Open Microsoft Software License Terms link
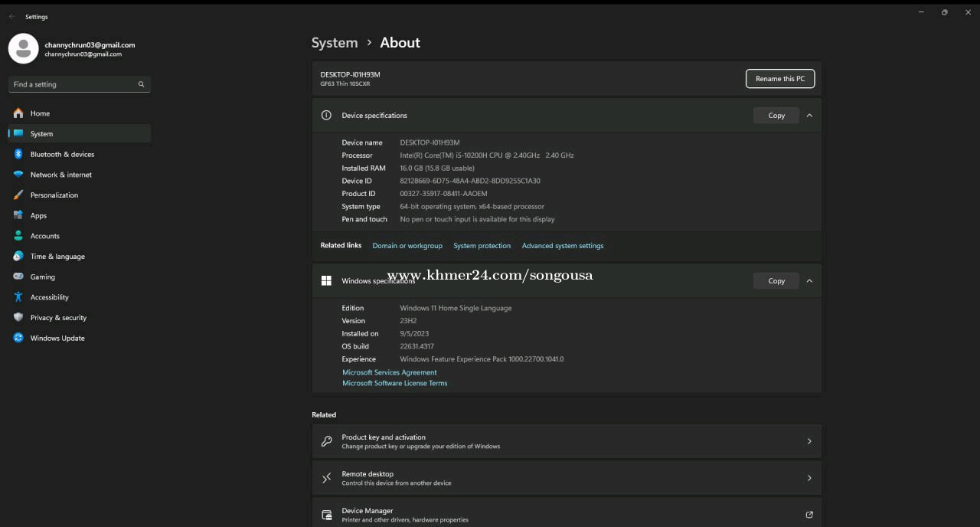Screen dimensions: 980x527 pos(395,383)
